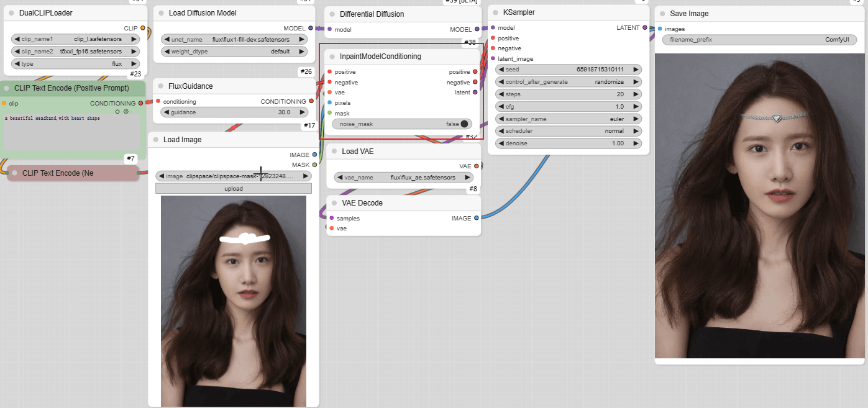Collapse the KSampler node via its title dot
The image size is (868, 408).
point(495,12)
